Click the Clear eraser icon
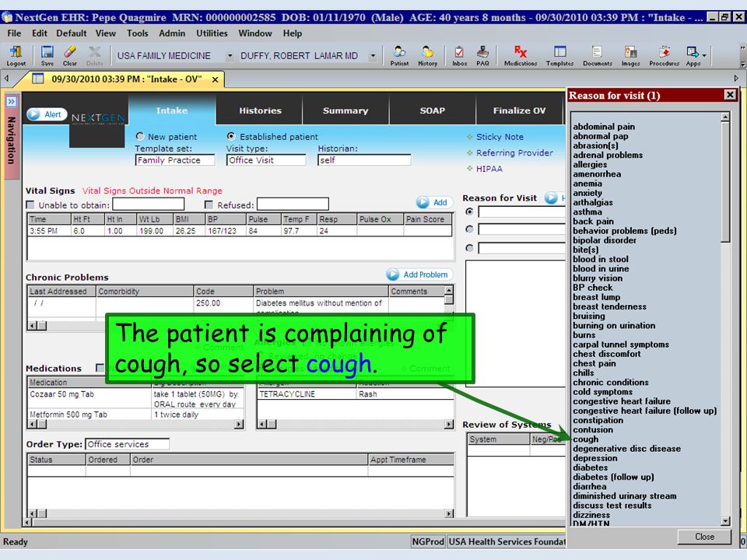Image resolution: width=747 pixels, height=560 pixels. [69, 55]
